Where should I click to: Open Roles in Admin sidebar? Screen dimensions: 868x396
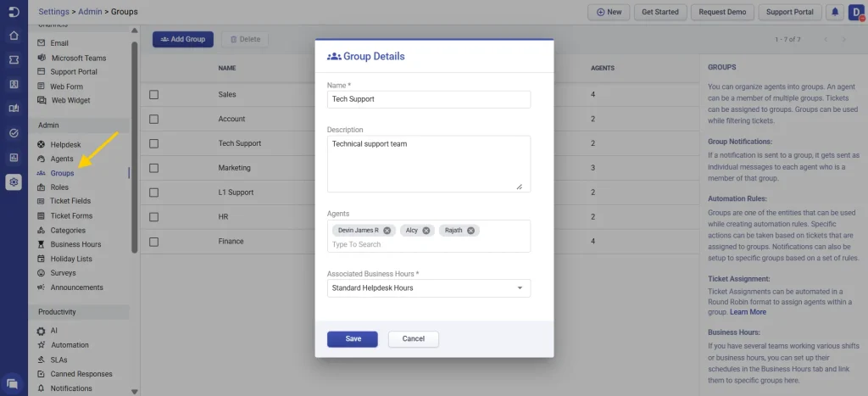pyautogui.click(x=59, y=187)
